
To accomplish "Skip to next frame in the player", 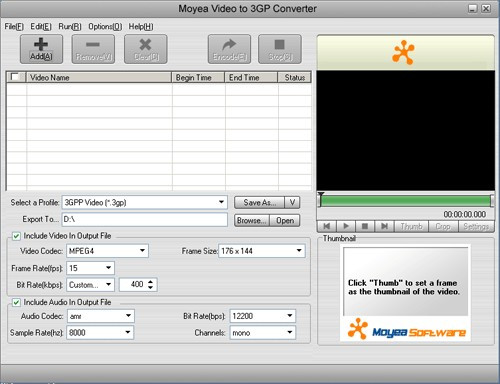I will 384,226.
